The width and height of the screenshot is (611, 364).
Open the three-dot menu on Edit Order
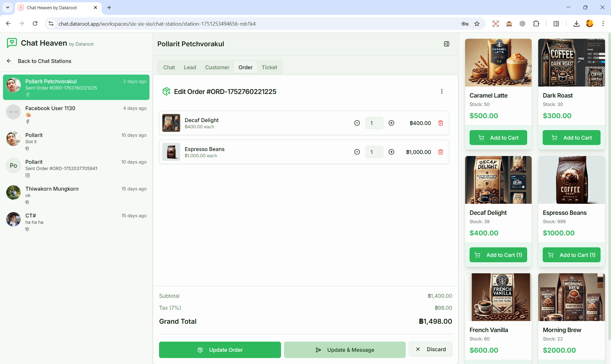[442, 91]
